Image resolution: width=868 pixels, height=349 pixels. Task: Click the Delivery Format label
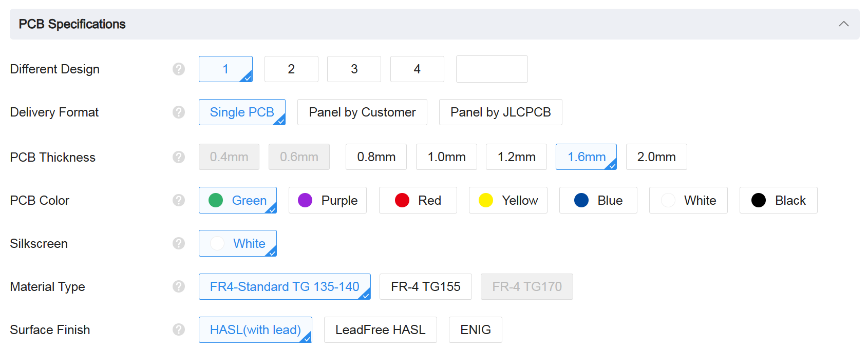(x=54, y=112)
